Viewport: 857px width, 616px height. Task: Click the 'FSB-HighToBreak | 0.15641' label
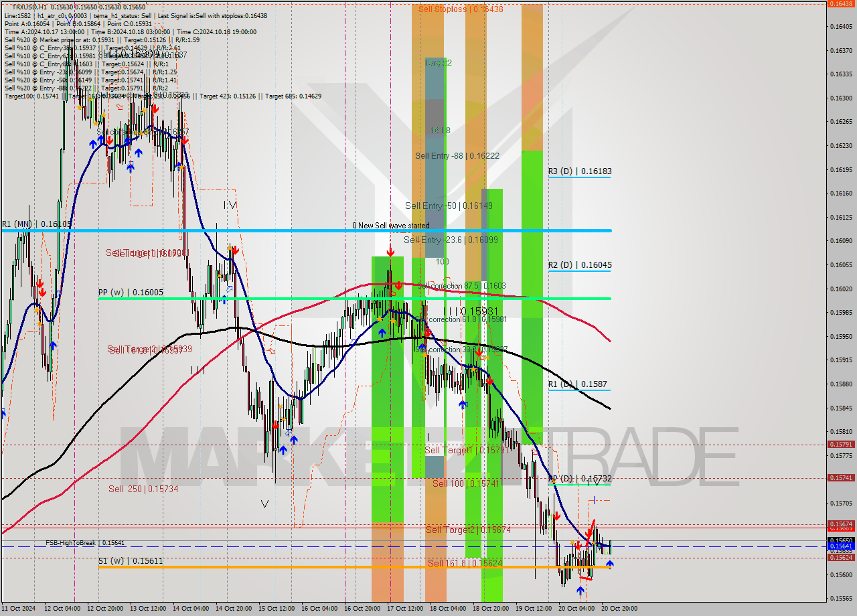tap(85, 543)
